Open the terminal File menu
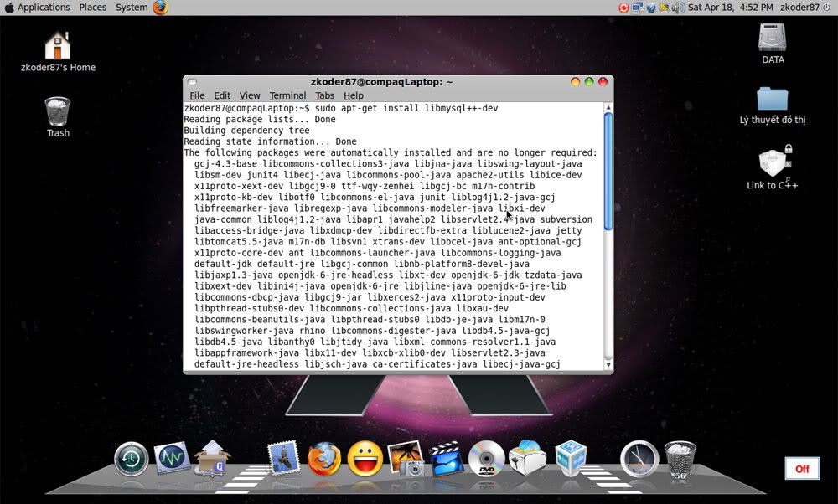The image size is (838, 504). (x=197, y=95)
